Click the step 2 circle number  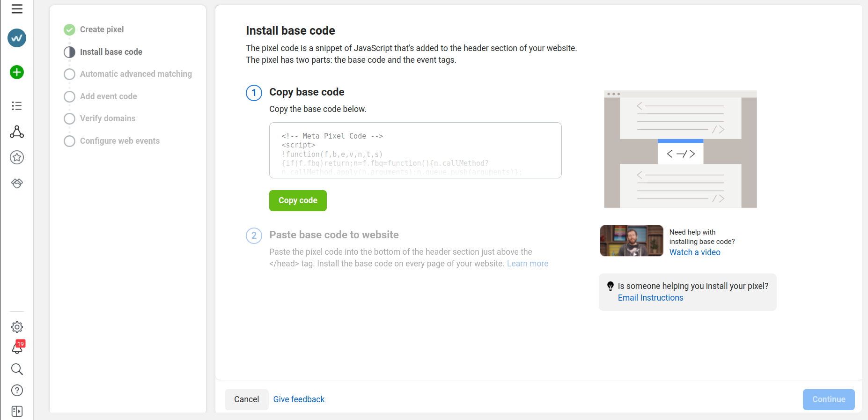tap(254, 236)
